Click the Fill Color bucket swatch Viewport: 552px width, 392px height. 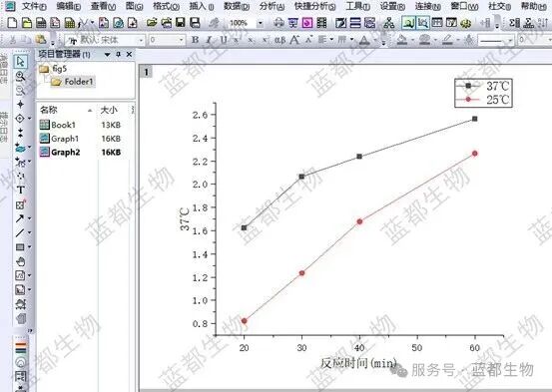402,40
